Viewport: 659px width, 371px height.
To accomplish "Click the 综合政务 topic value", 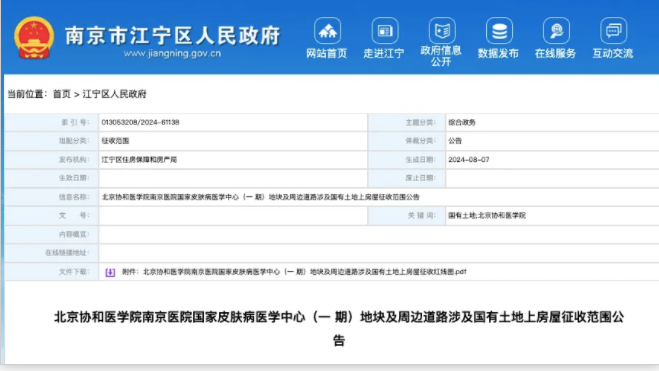I will (x=462, y=122).
